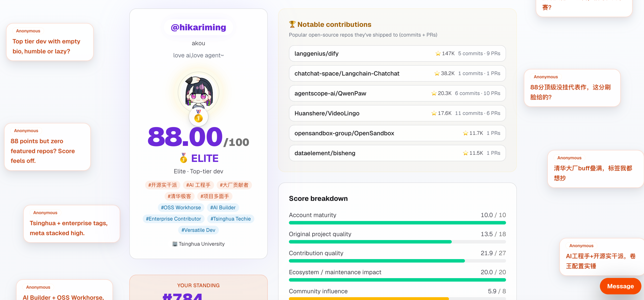Click the Contribution quality progress bar
This screenshot has height=300, width=644.
[397, 261]
